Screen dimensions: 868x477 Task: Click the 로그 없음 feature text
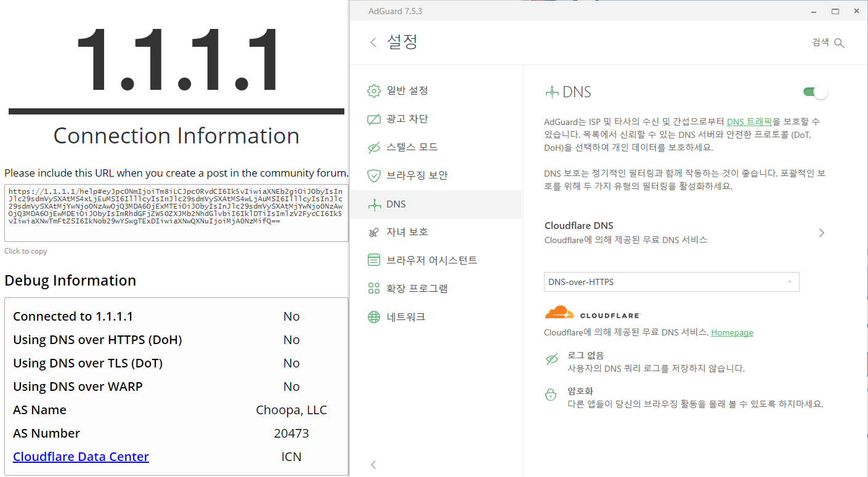(585, 355)
